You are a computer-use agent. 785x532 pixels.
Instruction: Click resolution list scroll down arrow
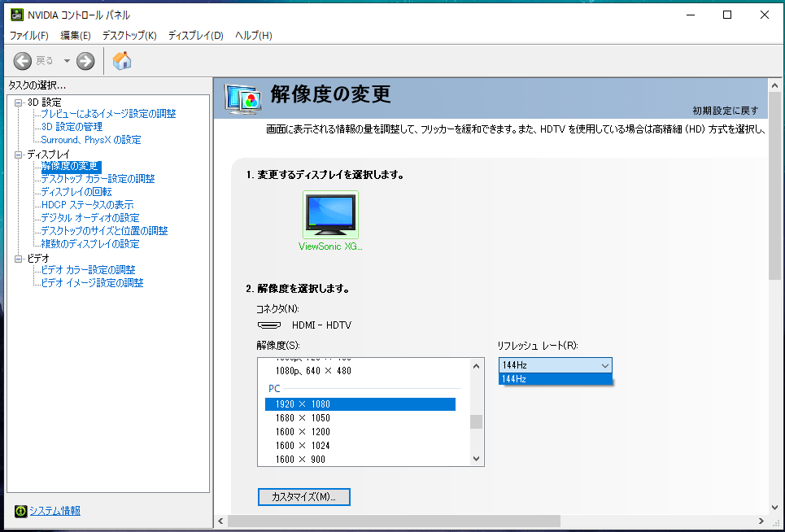tap(477, 459)
